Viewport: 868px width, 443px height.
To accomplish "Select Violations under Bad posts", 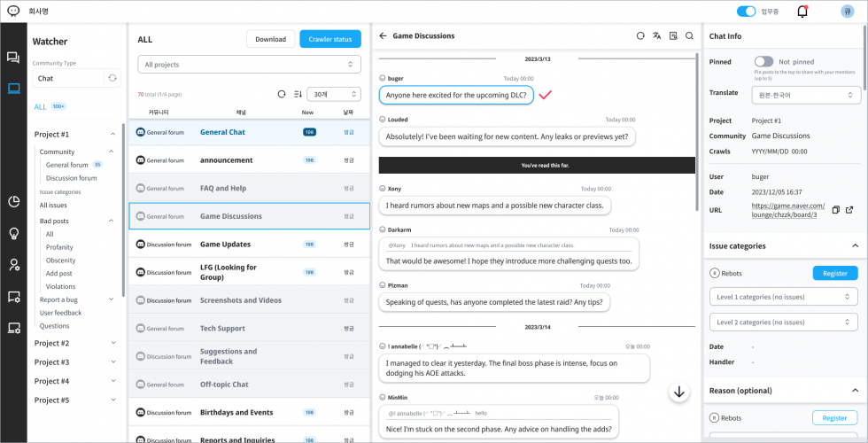I will pyautogui.click(x=60, y=286).
